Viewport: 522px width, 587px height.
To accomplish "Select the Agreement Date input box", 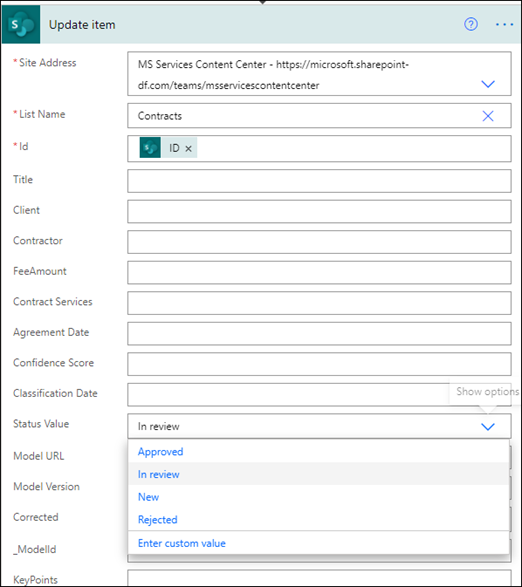I will click(x=319, y=334).
